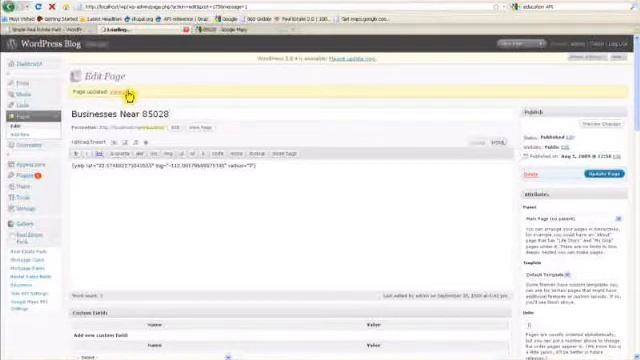Click into the browser address bar
Viewport: 640px width, 360px height.
[286, 7]
